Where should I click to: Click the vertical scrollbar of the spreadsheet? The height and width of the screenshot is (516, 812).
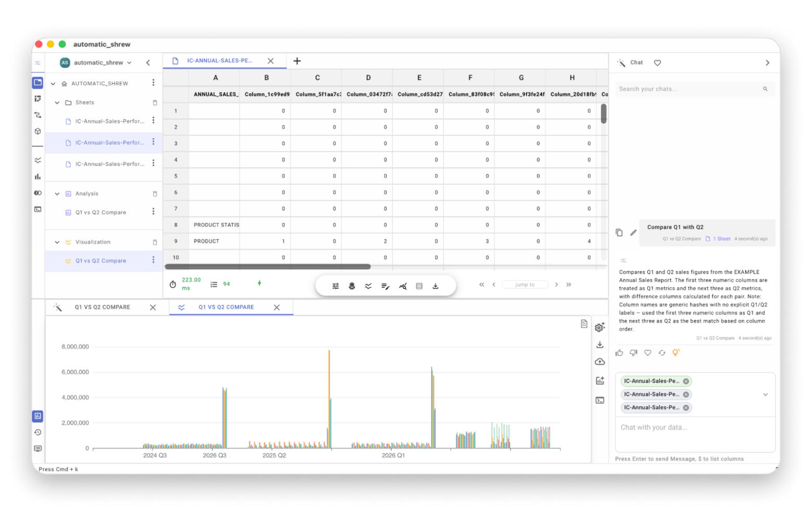pyautogui.click(x=604, y=114)
